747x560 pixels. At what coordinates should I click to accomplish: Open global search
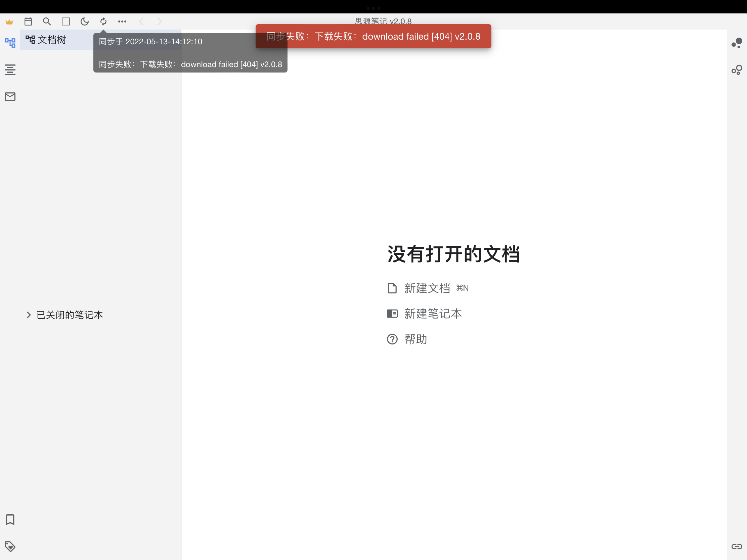[47, 21]
